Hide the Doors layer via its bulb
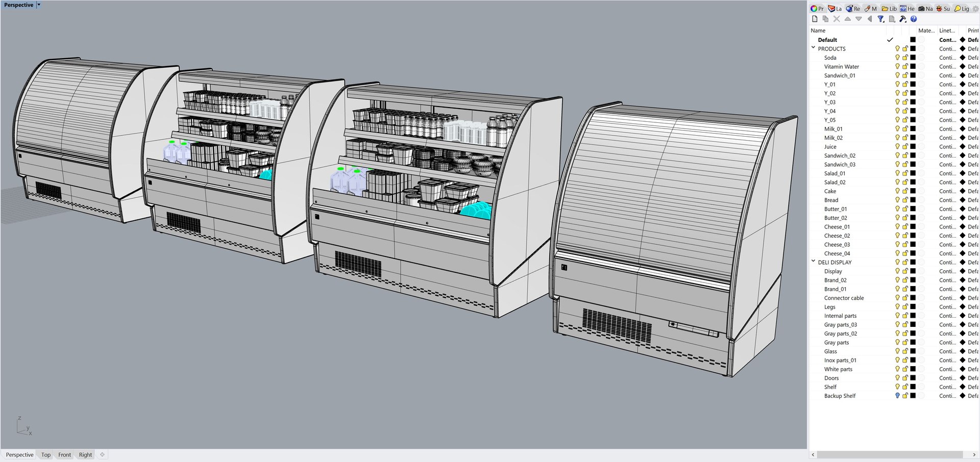 (897, 378)
